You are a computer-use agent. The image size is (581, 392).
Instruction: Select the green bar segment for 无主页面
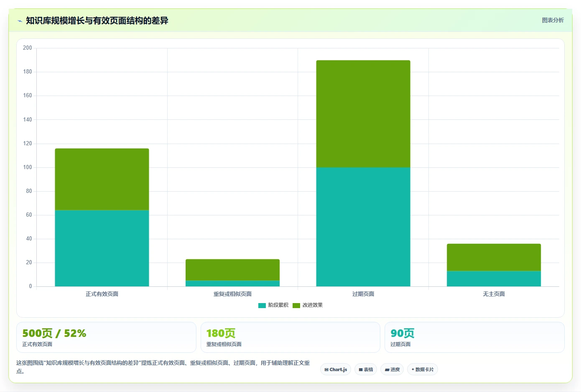[x=494, y=257]
